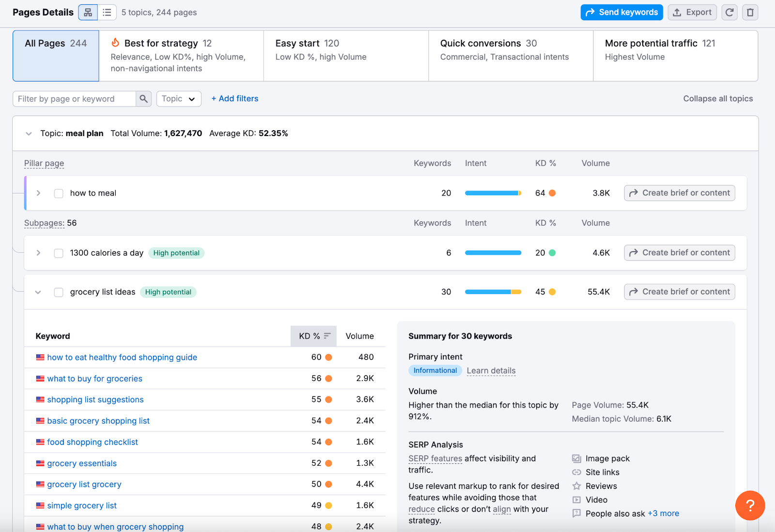Switch to the list view icon

click(x=107, y=13)
